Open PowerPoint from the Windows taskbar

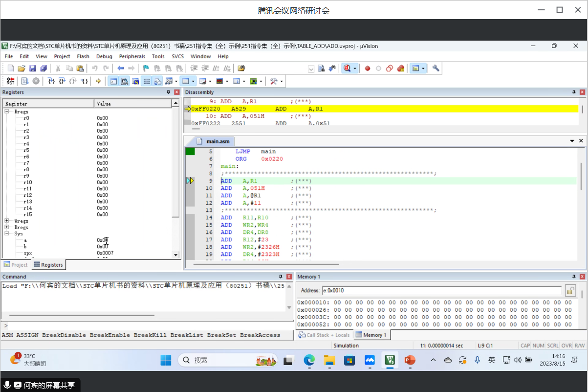[x=410, y=360]
